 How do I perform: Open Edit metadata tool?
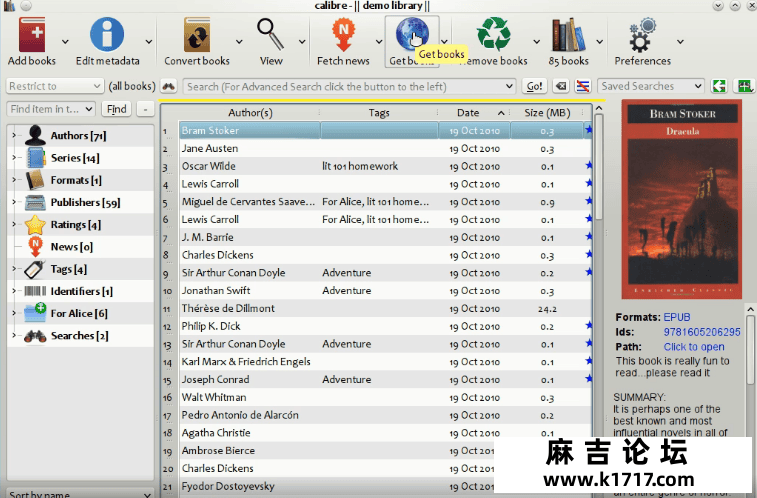107,35
